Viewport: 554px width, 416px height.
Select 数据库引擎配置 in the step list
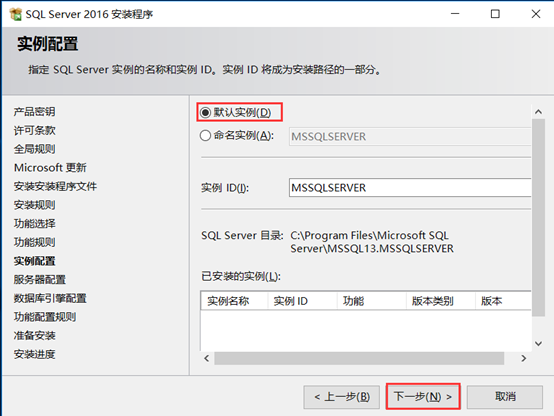click(50, 298)
